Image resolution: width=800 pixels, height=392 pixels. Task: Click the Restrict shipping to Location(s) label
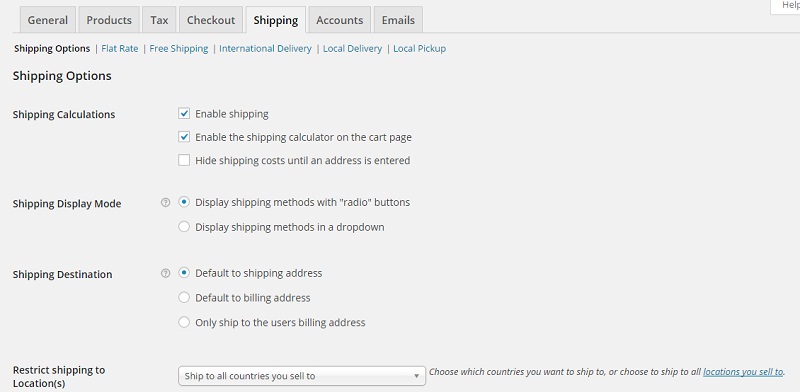[x=59, y=377]
